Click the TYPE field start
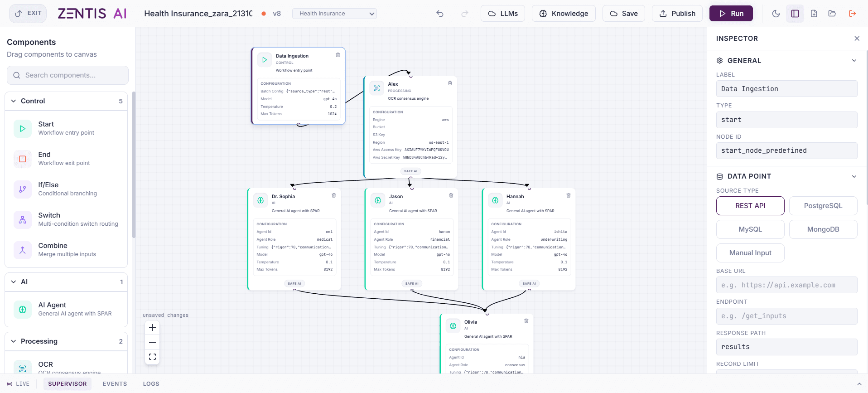Viewport: 868px width, 393px height. tap(786, 120)
